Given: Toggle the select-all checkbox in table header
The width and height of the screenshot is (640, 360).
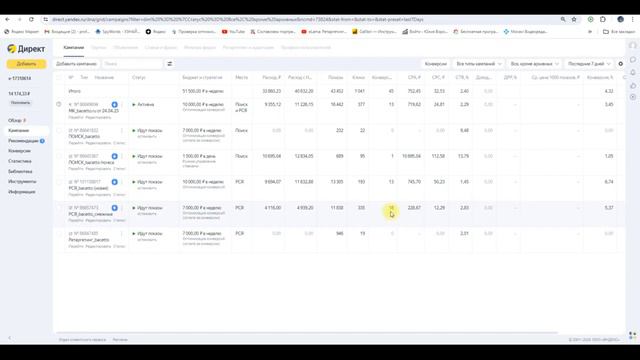Looking at the screenshot, I should (x=59, y=78).
